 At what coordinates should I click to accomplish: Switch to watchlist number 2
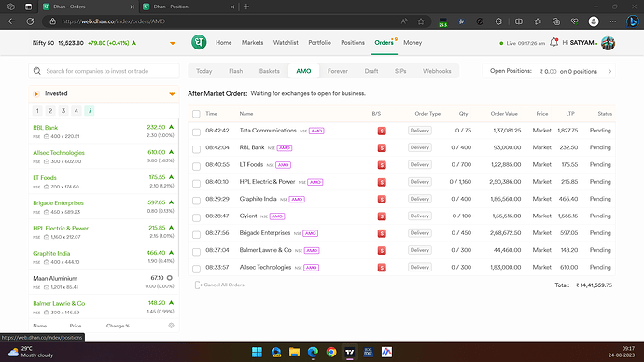point(50,111)
